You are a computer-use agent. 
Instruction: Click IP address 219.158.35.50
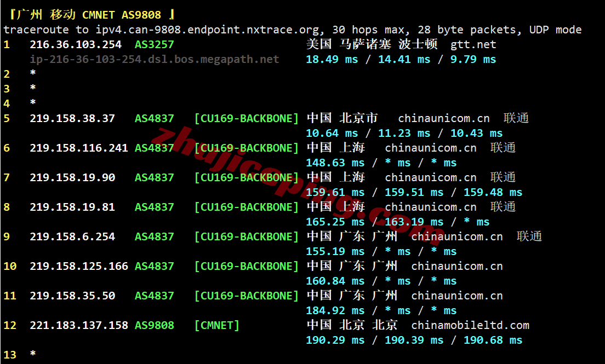tap(72, 296)
